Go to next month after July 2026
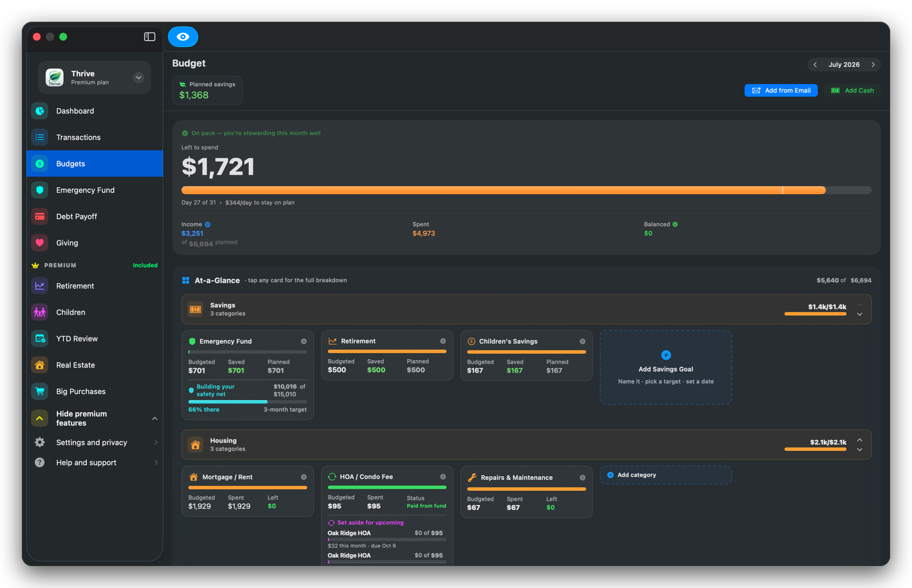The height and width of the screenshot is (588, 912). pos(873,65)
